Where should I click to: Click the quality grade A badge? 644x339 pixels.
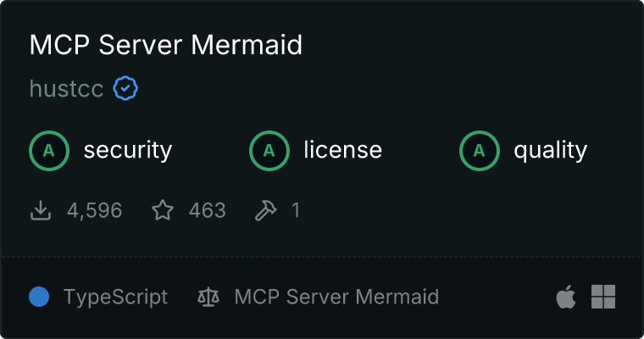[480, 151]
